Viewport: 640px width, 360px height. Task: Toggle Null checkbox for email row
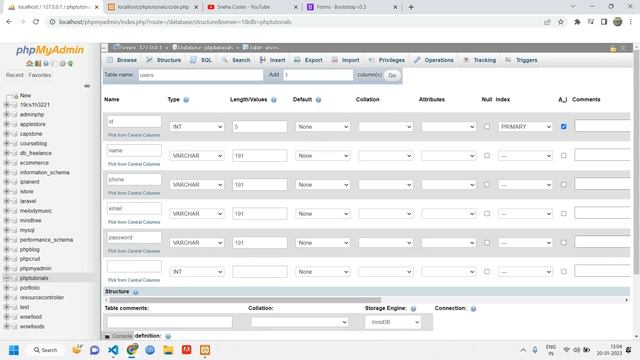point(487,213)
